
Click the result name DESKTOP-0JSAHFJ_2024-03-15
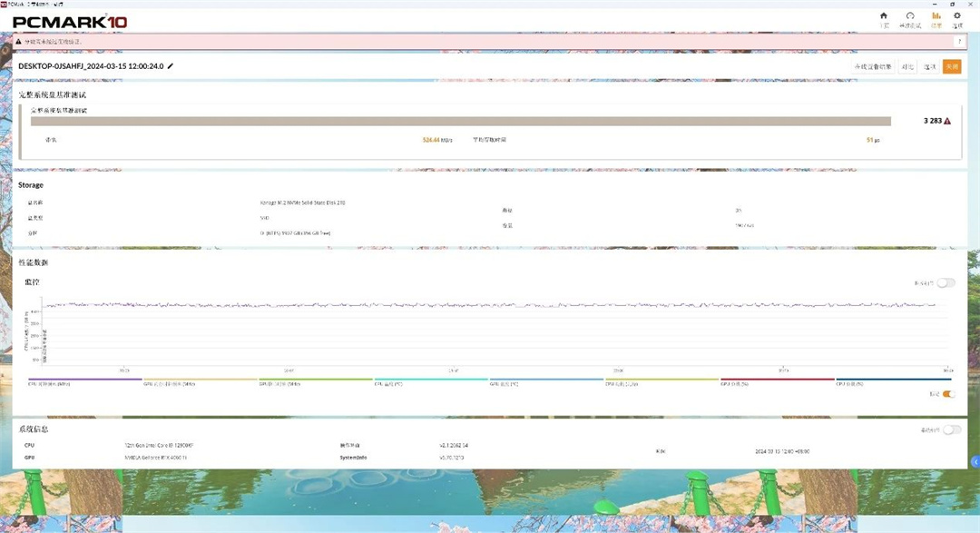point(92,65)
